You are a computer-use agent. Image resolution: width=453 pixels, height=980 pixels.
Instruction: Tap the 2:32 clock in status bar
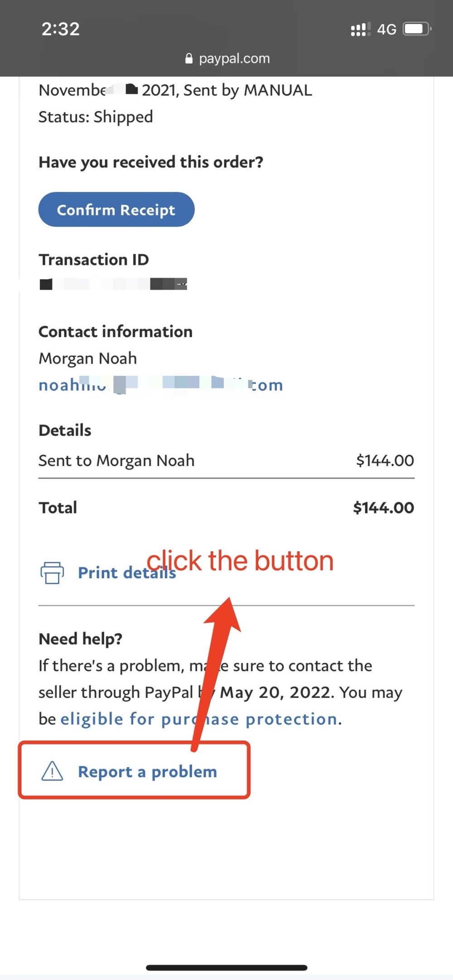coord(61,29)
